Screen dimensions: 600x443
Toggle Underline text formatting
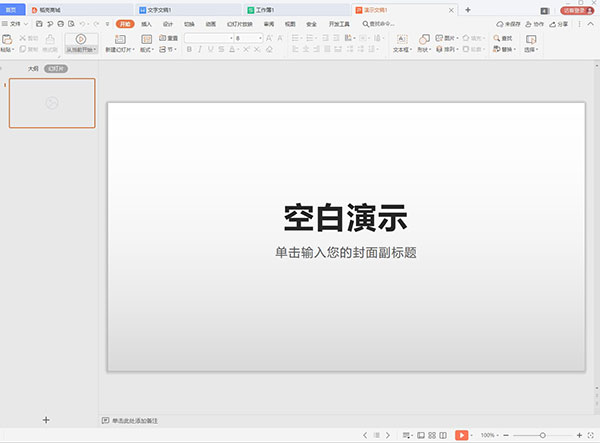211,48
